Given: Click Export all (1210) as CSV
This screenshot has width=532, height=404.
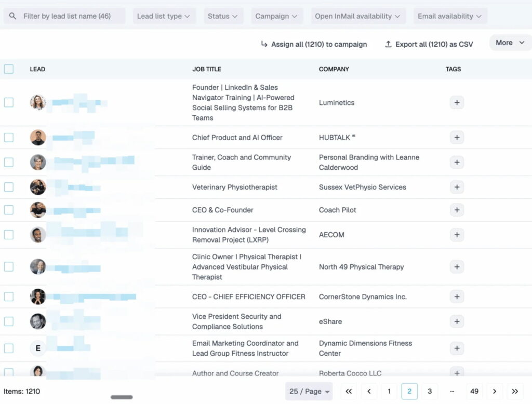Looking at the screenshot, I should pos(429,44).
